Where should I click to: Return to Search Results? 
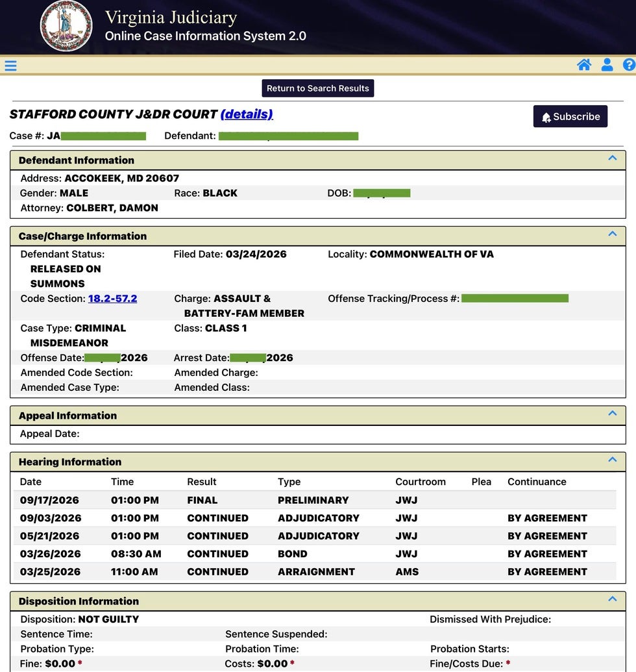coord(318,88)
